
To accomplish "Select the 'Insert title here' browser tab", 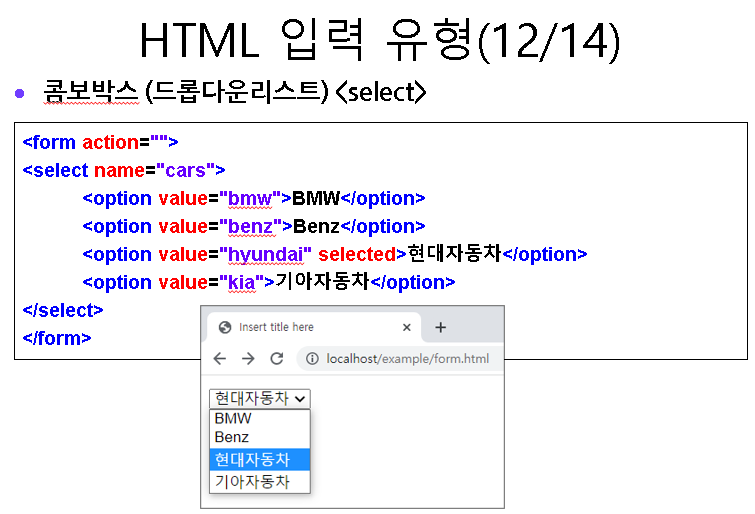I will point(314,328).
